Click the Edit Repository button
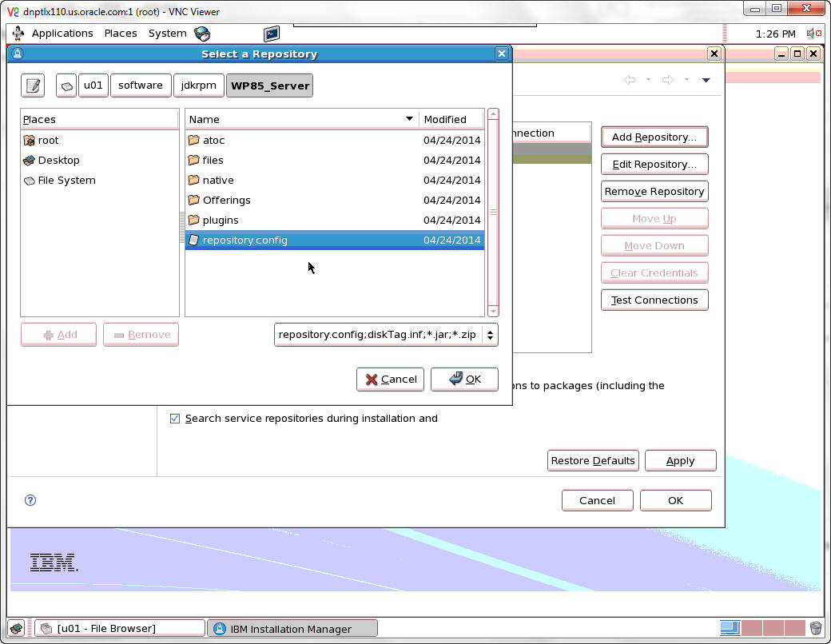Viewport: 831px width, 644px height. (x=654, y=165)
